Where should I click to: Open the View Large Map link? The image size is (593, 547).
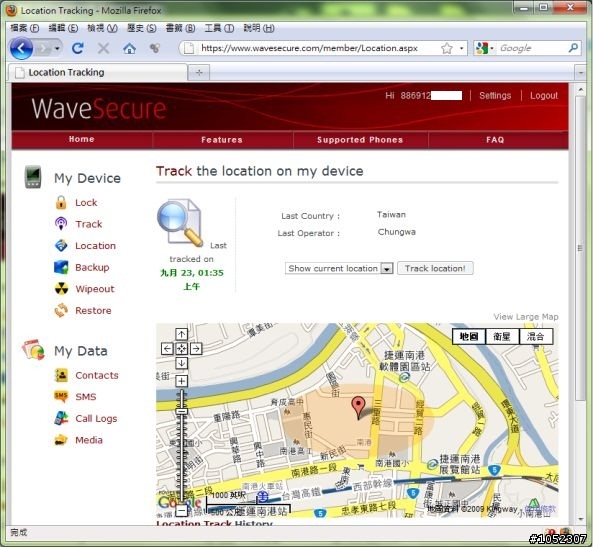point(526,317)
